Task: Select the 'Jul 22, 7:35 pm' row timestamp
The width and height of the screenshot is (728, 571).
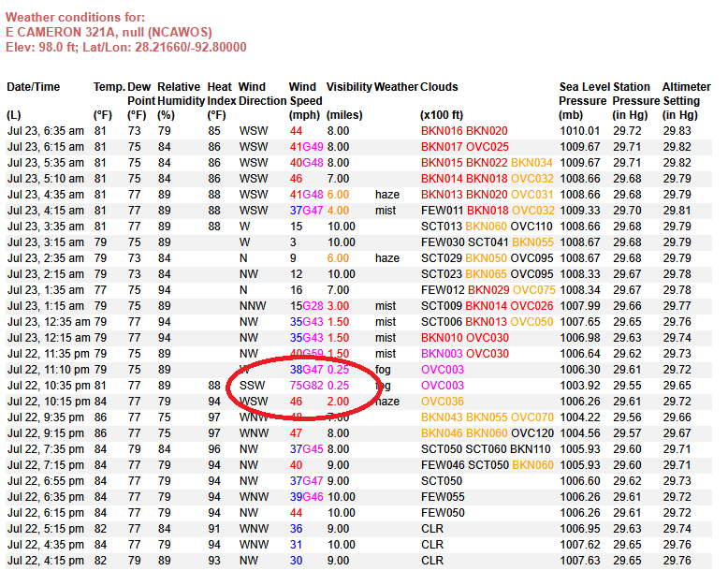Action: (x=46, y=449)
